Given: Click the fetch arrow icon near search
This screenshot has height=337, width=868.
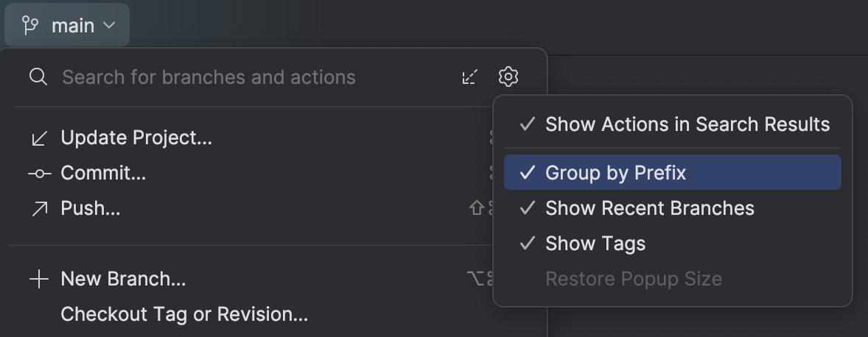Looking at the screenshot, I should pyautogui.click(x=469, y=77).
